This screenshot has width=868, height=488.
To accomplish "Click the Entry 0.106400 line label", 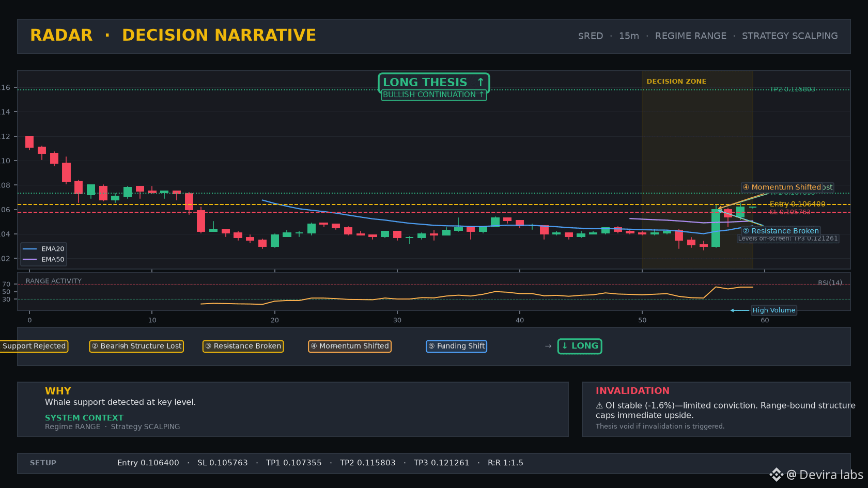I will tap(797, 204).
